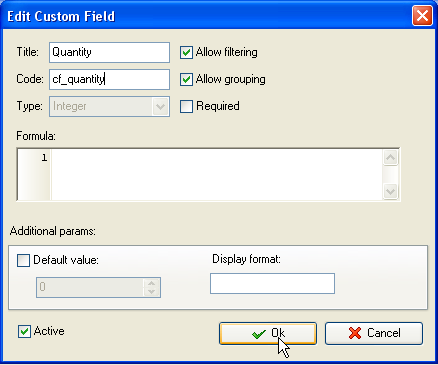Uncheck Allow filtering checkbox
The height and width of the screenshot is (365, 438).
pyautogui.click(x=186, y=52)
